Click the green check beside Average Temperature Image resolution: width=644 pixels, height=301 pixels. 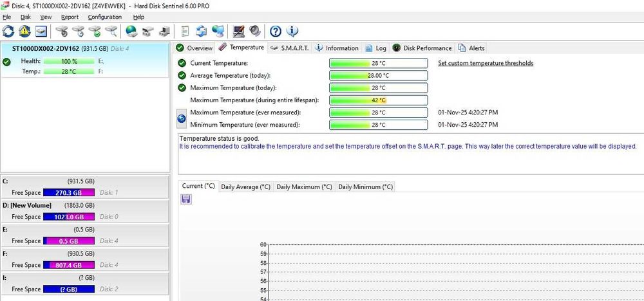coord(182,75)
